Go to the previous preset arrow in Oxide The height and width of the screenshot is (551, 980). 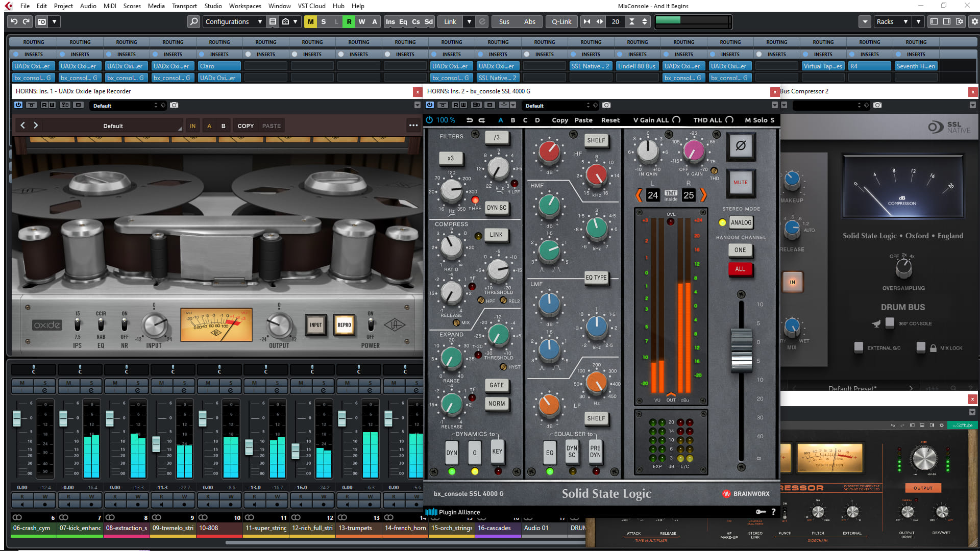coord(22,126)
